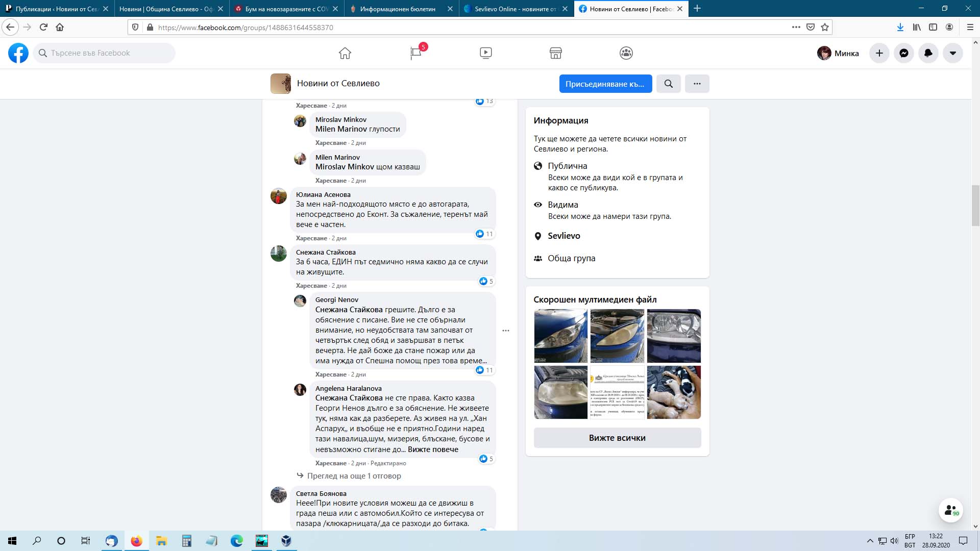Open the Groups icon in top navigation
Viewport: 980px width, 551px height.
tap(626, 53)
